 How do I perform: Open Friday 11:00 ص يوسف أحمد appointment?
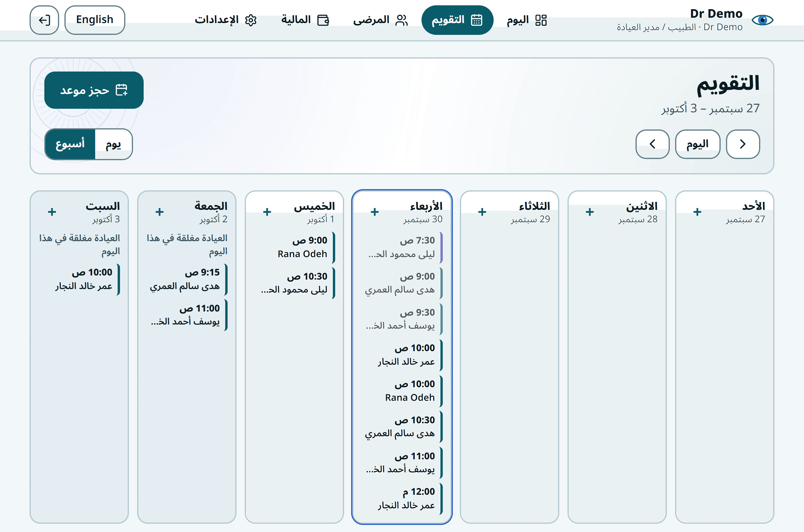pyautogui.click(x=187, y=315)
